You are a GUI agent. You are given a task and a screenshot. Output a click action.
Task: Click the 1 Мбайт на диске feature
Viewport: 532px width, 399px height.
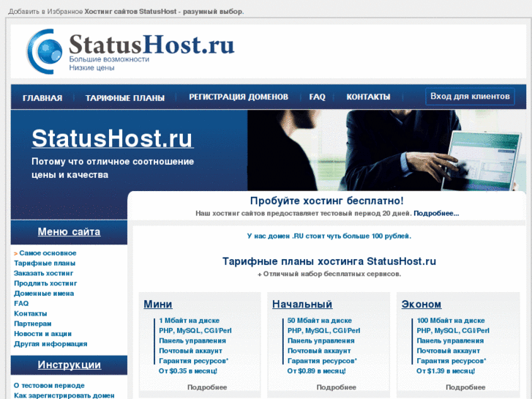pyautogui.click(x=189, y=321)
